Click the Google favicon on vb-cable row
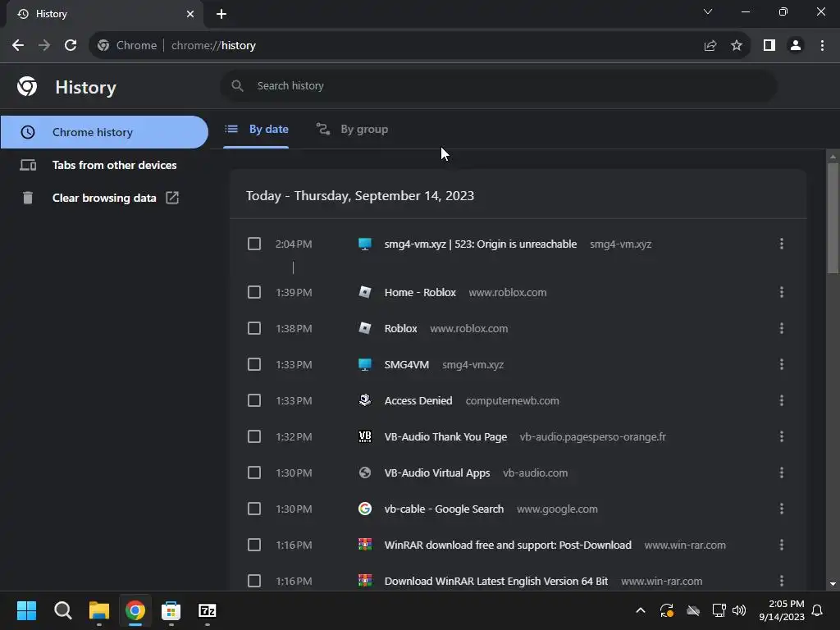840x630 pixels. coord(365,509)
